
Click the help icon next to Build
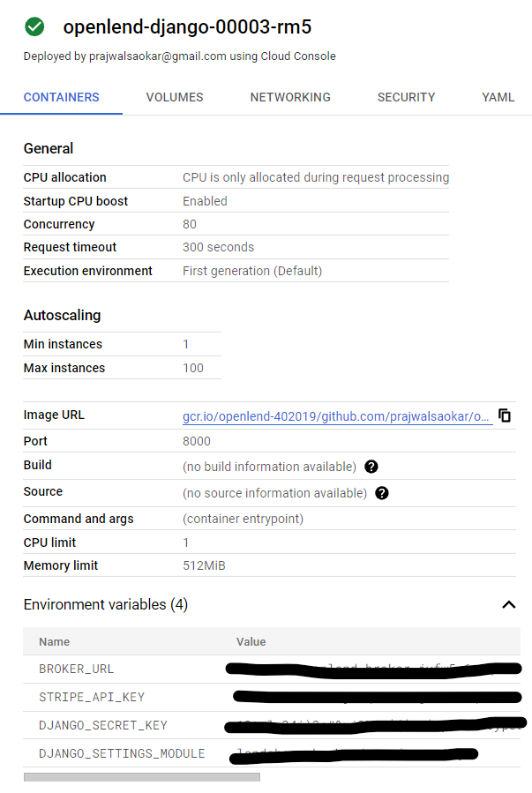(371, 467)
